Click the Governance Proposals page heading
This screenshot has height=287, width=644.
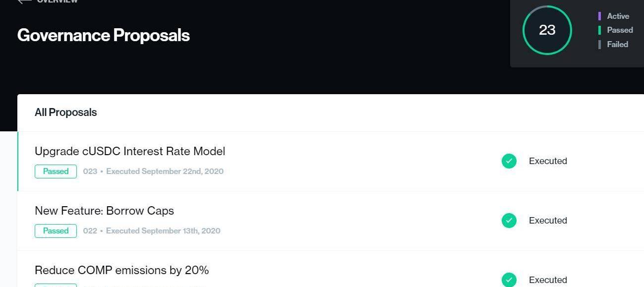[103, 35]
